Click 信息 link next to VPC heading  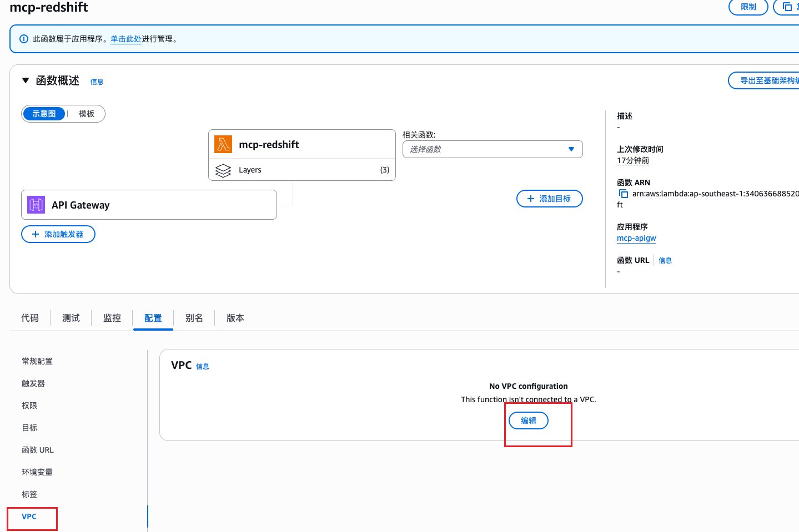click(x=203, y=366)
